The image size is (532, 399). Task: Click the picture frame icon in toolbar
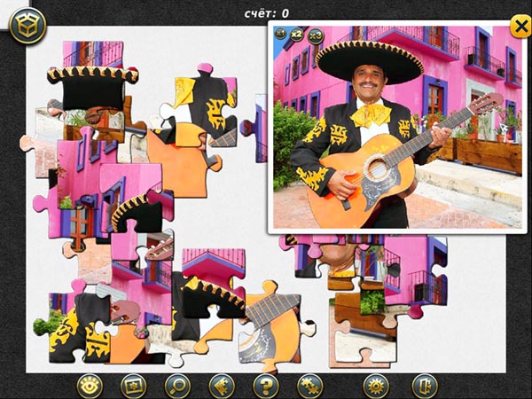tap(133, 386)
